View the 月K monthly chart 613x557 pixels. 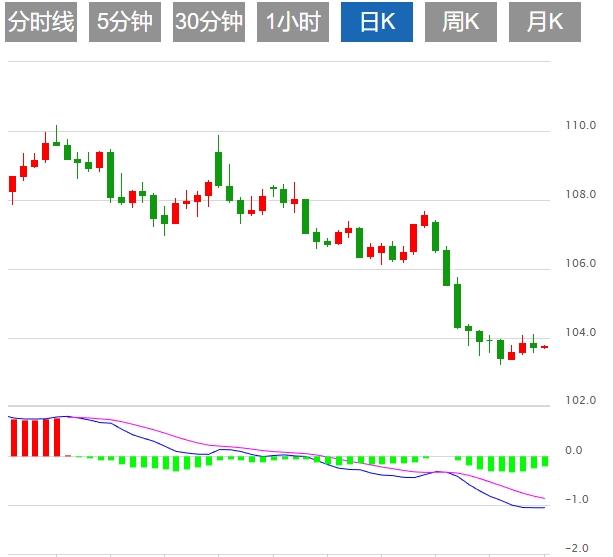click(544, 22)
